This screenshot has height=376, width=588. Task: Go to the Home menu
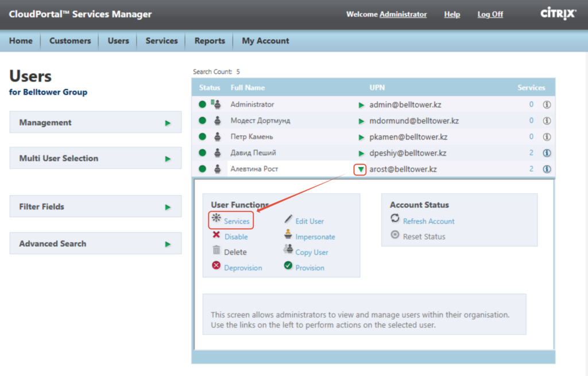pos(21,41)
